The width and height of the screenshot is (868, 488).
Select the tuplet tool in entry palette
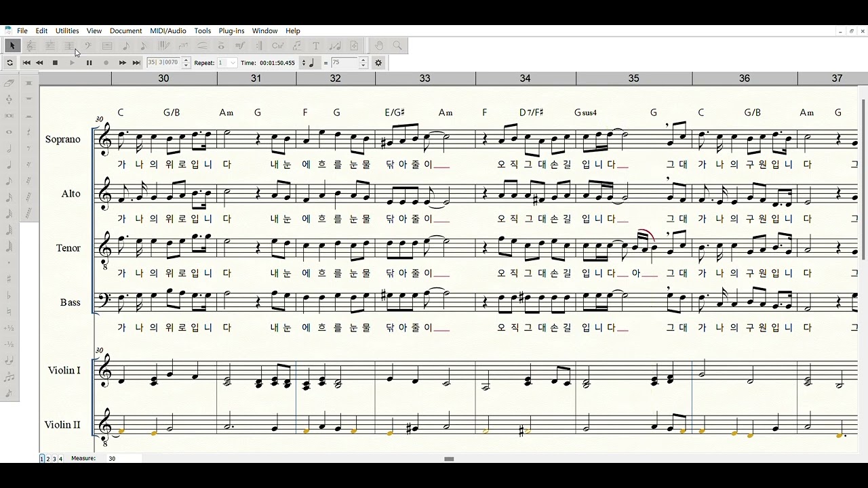9,377
